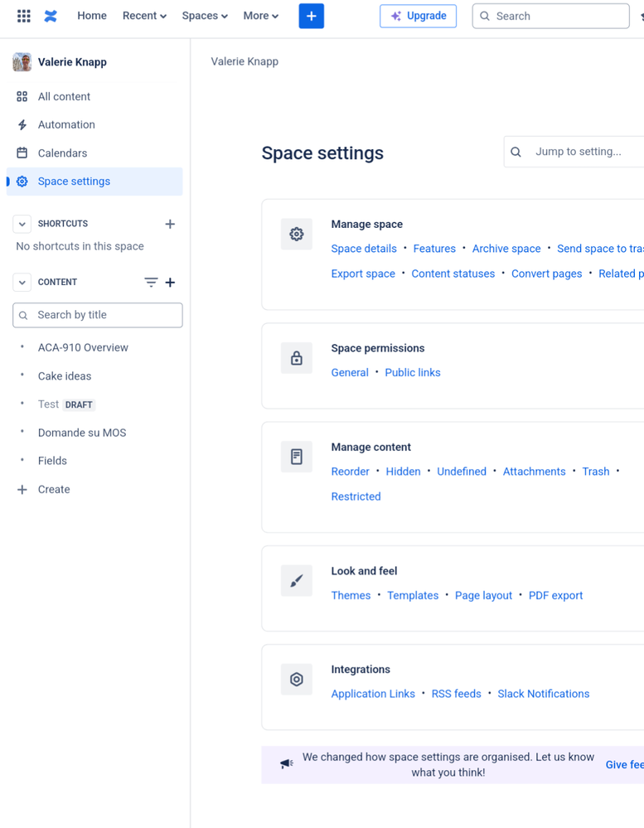644x828 pixels.
Task: Open the Themes settings link
Action: 351,595
